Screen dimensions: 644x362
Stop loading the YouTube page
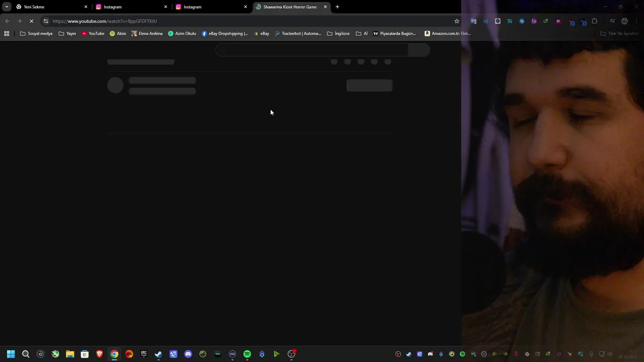point(31,21)
